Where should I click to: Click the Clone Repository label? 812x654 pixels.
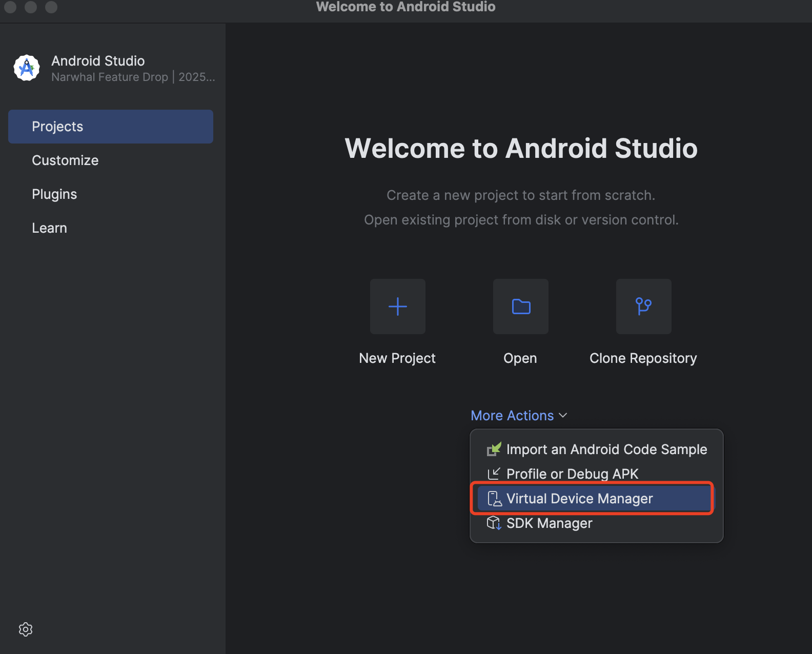tap(643, 358)
